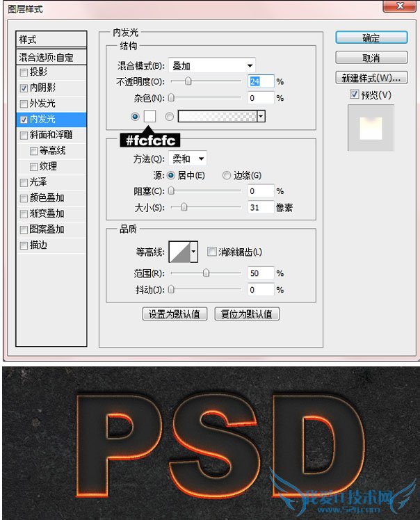Screen dimensions: 420x520
Task: Click the 阻塞 choke slider handle
Action: pos(171,190)
